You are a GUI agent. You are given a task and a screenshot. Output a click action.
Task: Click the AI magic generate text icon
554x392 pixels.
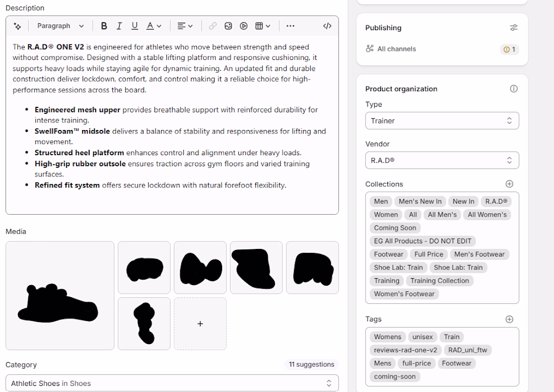click(x=17, y=26)
